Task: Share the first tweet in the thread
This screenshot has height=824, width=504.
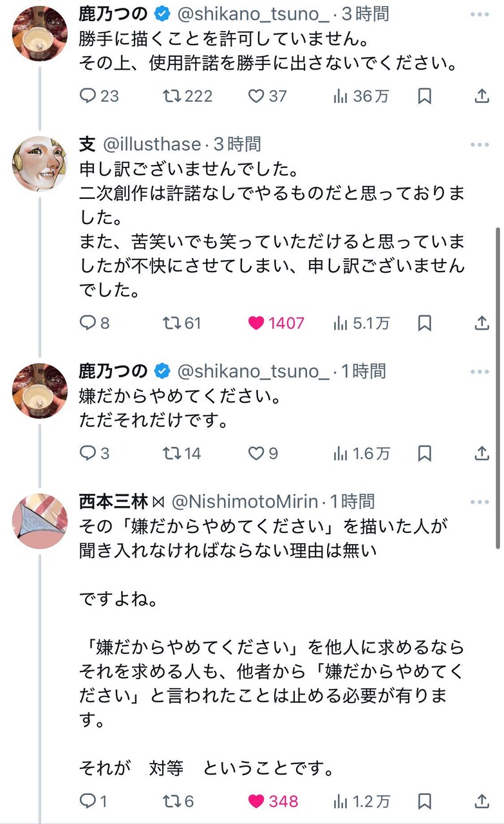Action: click(x=481, y=96)
